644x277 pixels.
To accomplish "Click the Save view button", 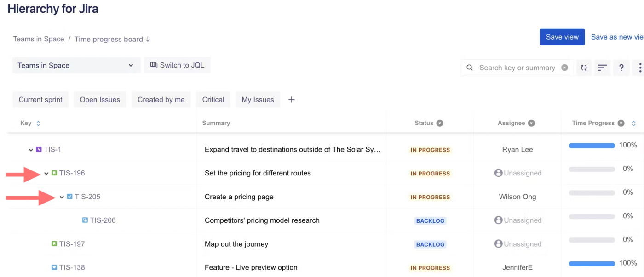I will click(x=562, y=37).
